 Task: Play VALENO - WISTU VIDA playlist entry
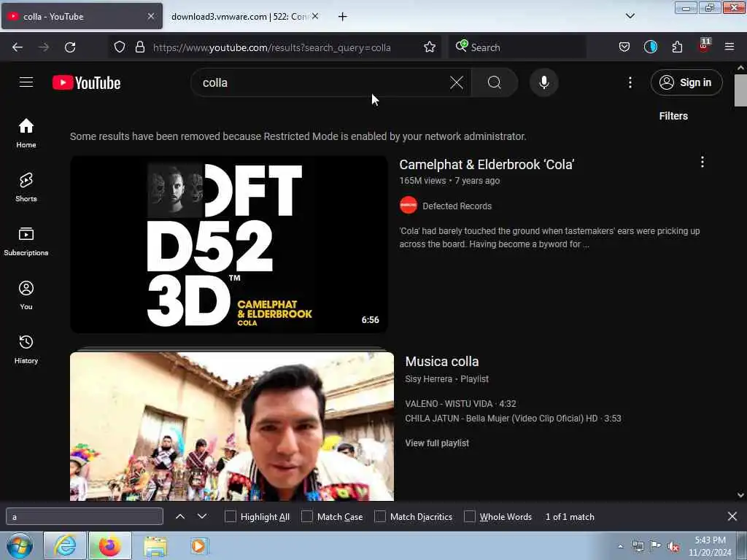pyautogui.click(x=460, y=404)
